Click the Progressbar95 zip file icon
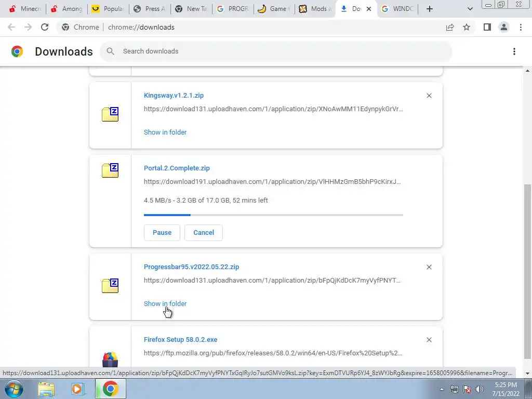Image resolution: width=532 pixels, height=399 pixels. 110,286
